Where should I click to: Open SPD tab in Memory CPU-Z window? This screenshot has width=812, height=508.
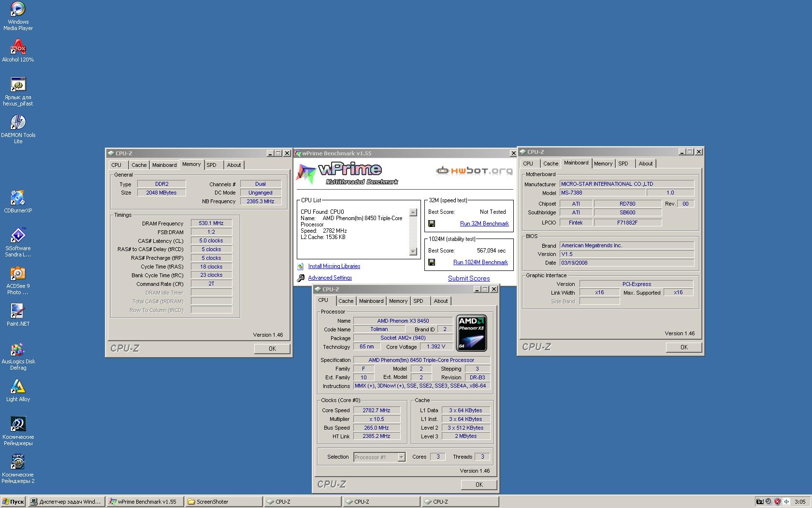point(211,165)
